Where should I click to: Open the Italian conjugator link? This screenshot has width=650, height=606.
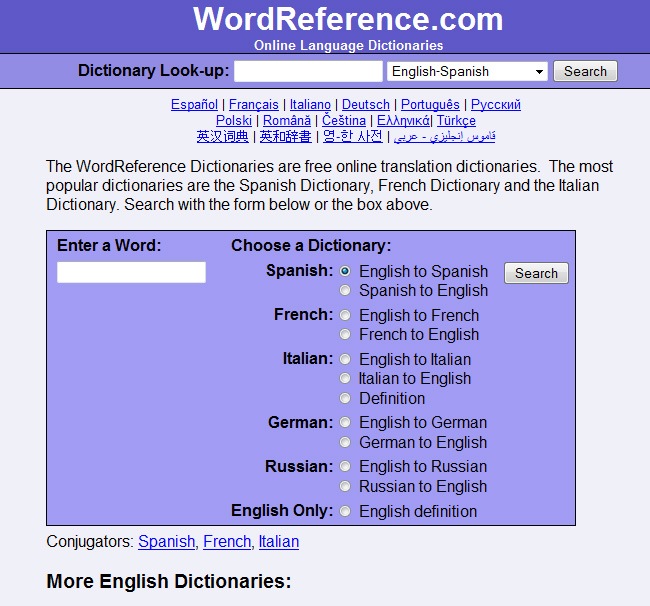point(279,542)
